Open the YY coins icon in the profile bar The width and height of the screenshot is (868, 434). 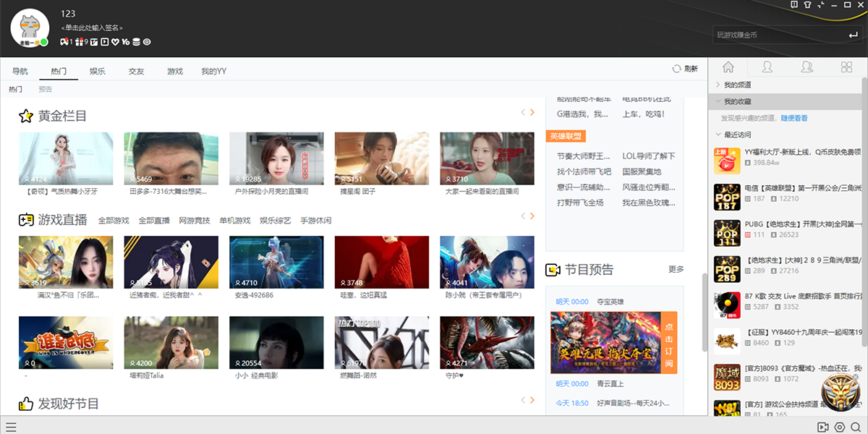[137, 42]
